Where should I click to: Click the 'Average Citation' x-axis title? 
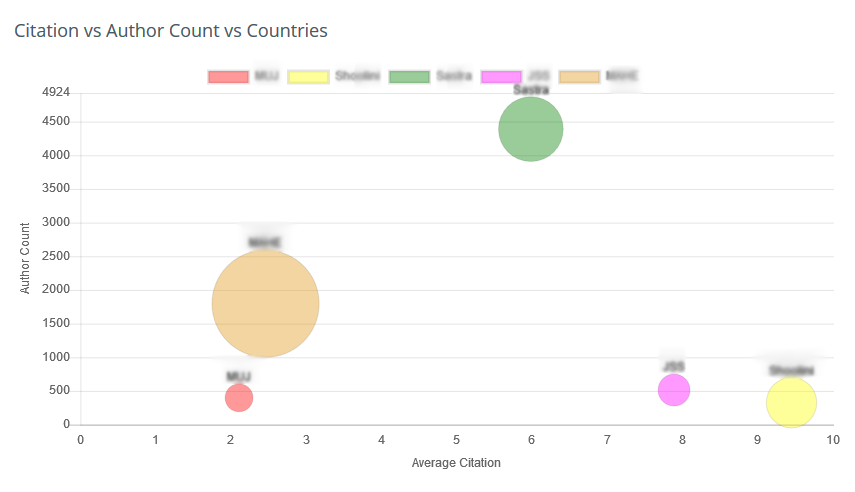456,463
